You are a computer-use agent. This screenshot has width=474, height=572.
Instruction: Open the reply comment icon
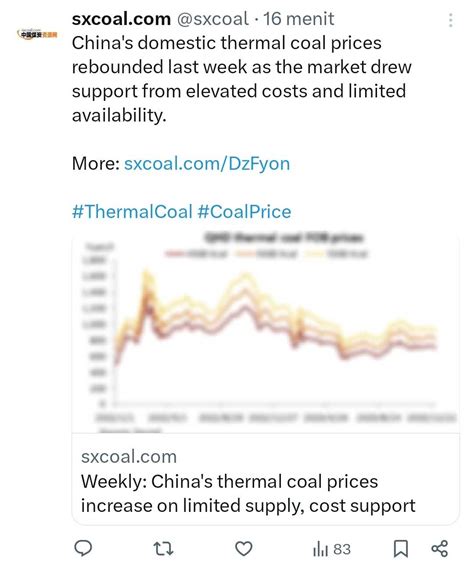(83, 548)
